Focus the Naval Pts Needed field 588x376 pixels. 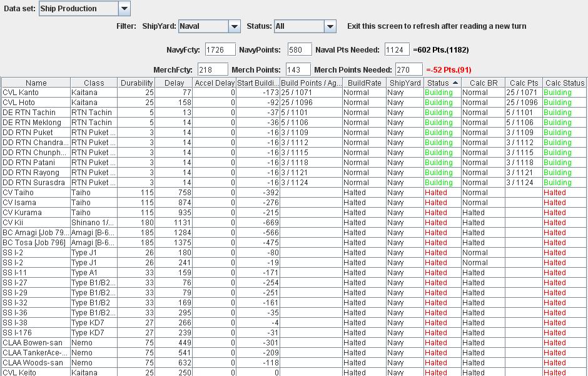397,50
